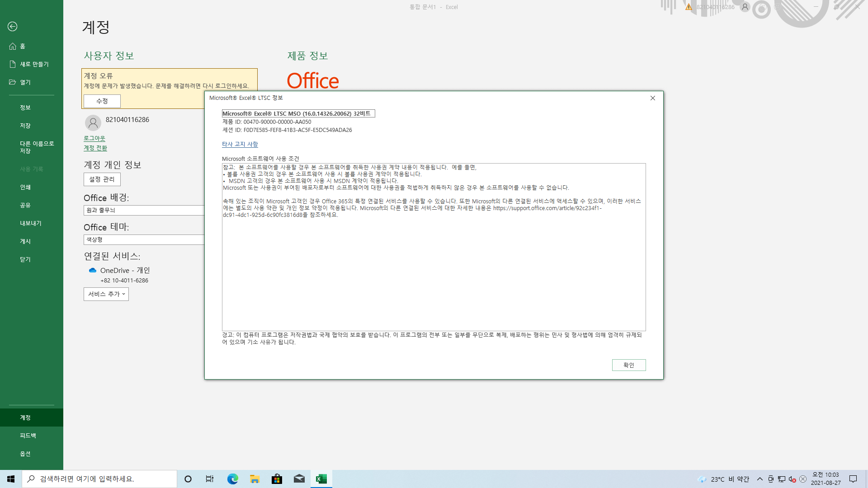Viewport: 868px width, 488px height.
Task: Close the Excel LTSC 정보 dialog
Action: [653, 98]
